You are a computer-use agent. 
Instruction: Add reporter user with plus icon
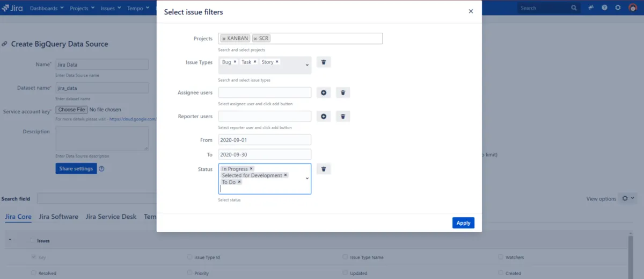[324, 116]
